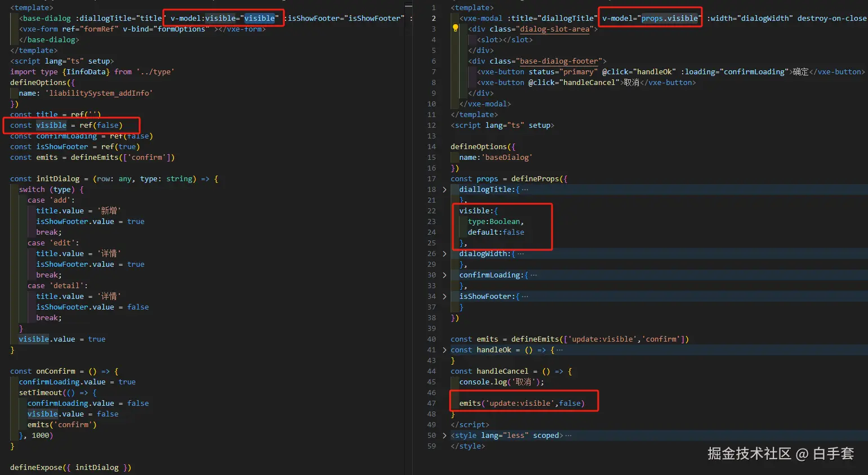Expand the folded diallogTitle prop chevron
868x475 pixels.
tap(444, 190)
